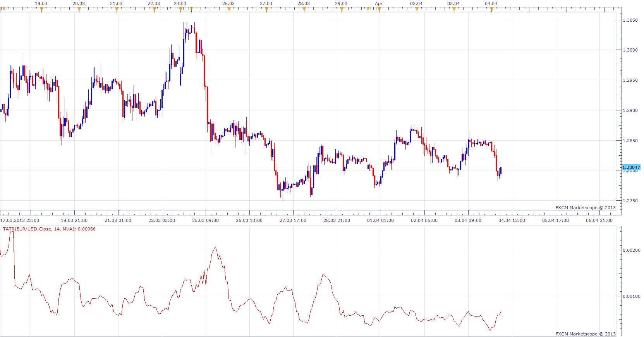
Task: Click the 26.03 13:00 time axis label
Action: 249,220
